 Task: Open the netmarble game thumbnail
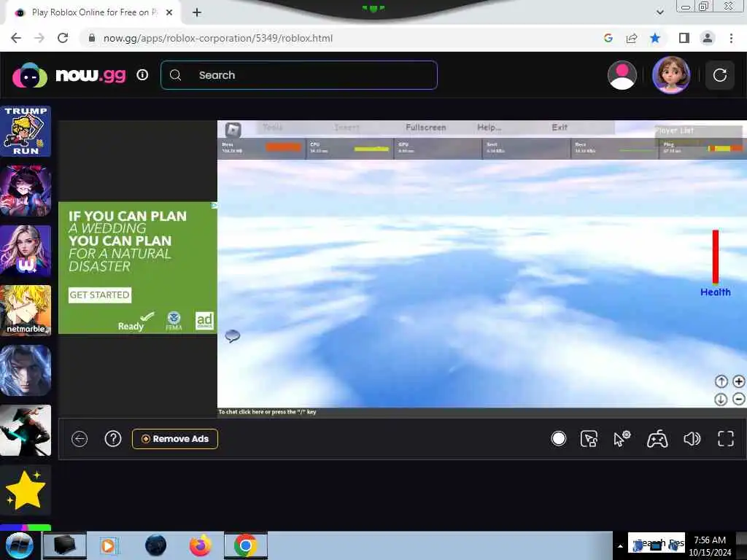click(x=26, y=311)
